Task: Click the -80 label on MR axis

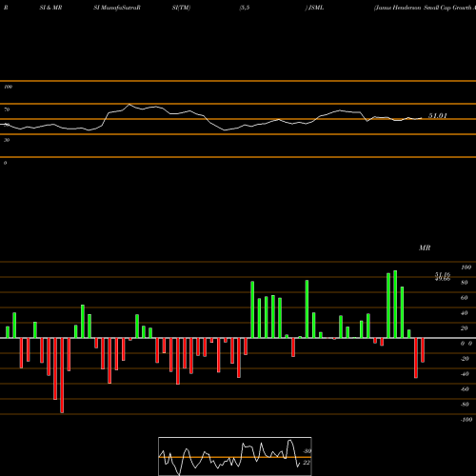Action: click(465, 405)
